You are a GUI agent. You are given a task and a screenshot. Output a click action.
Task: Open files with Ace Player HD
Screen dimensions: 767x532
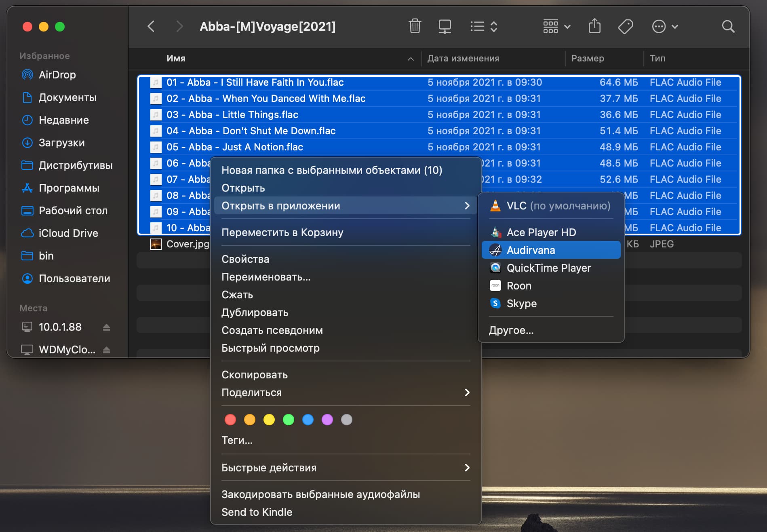[x=551, y=232]
